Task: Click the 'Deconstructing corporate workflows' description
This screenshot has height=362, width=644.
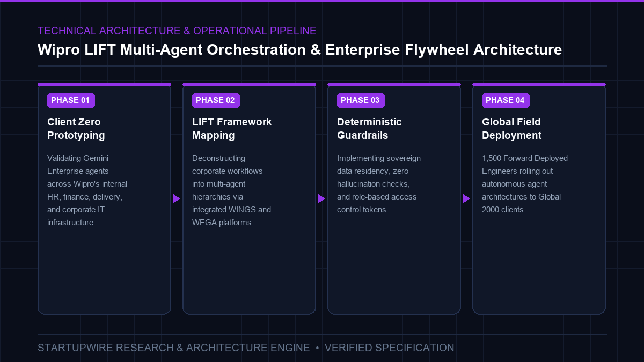Action: (x=232, y=190)
